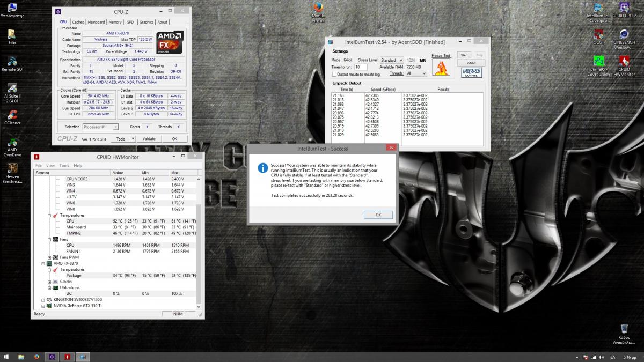Expand the KINGSTON SV300S37A120G node
Viewport: 644px width, 362px height.
click(43, 299)
